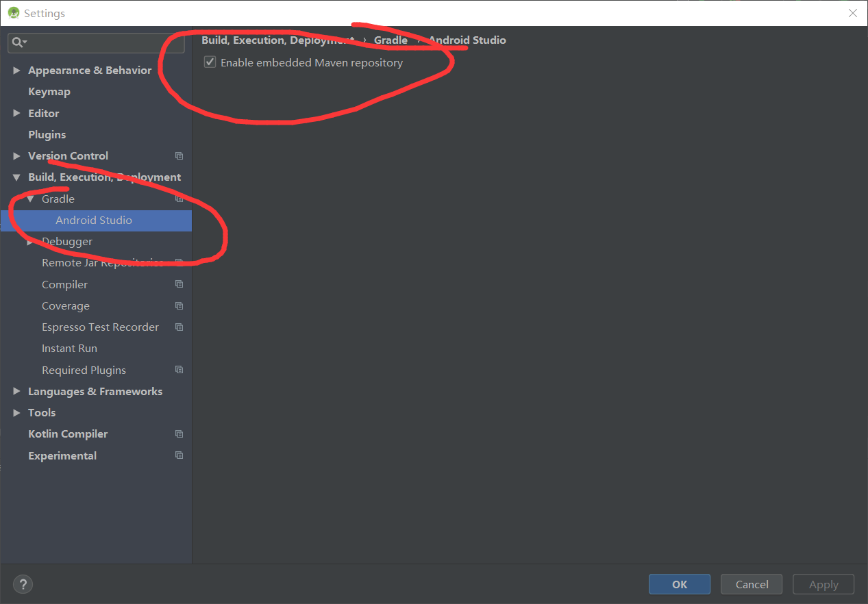Click the Android Studio logo in the title bar
868x604 pixels.
pos(13,12)
